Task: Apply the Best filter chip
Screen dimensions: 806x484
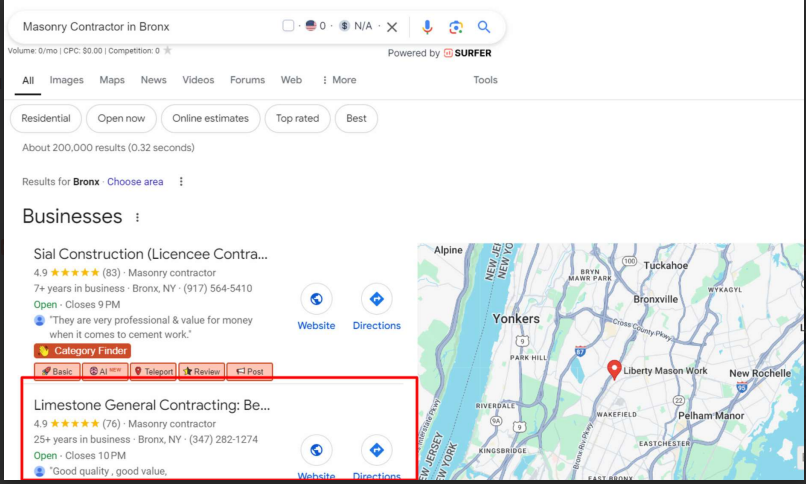Action: [x=356, y=119]
